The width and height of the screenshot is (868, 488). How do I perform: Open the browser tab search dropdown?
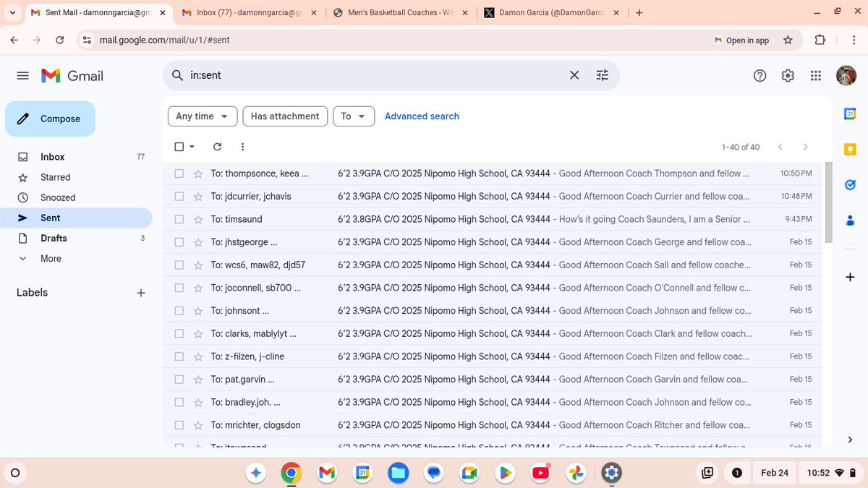(12, 12)
